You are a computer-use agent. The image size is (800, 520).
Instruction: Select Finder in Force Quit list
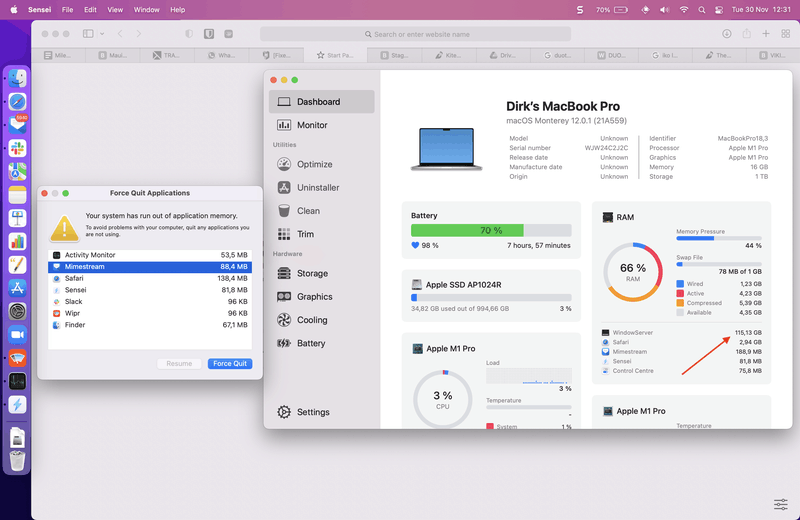pyautogui.click(x=150, y=325)
